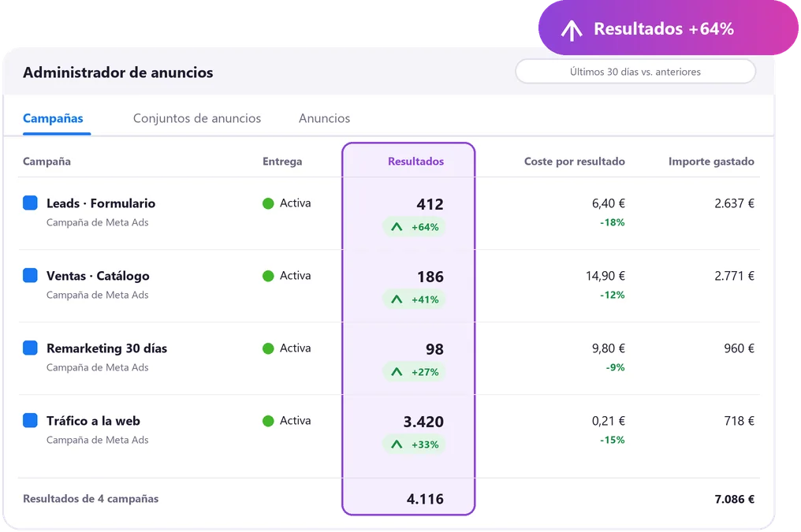Click the 2.771 € spend amount
This screenshot has height=532, width=801.
coord(734,276)
